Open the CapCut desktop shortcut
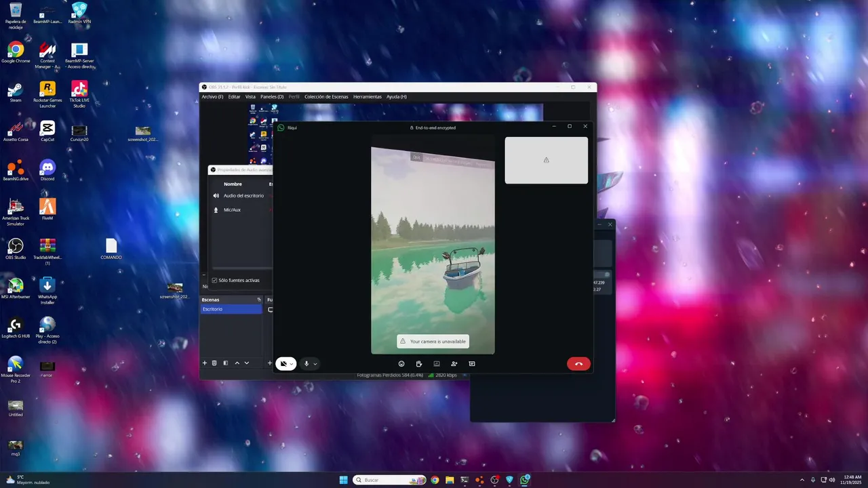This screenshot has width=868, height=488. 47,131
